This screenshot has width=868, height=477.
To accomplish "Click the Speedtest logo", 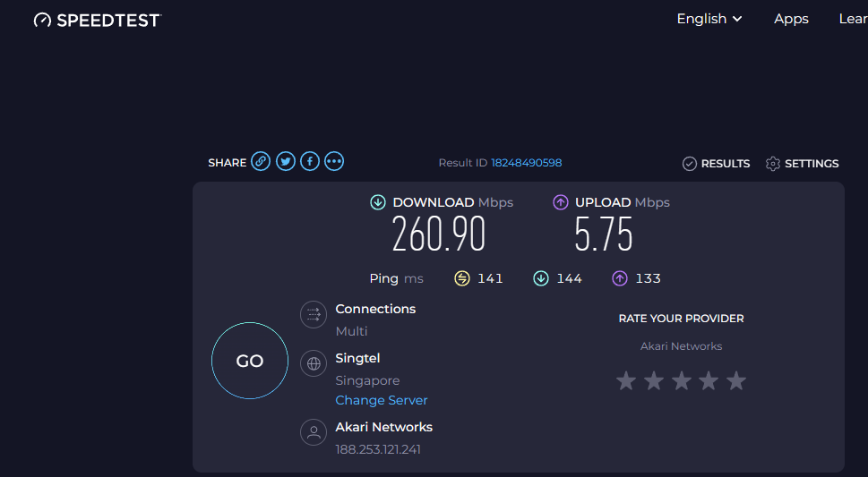I will (98, 21).
